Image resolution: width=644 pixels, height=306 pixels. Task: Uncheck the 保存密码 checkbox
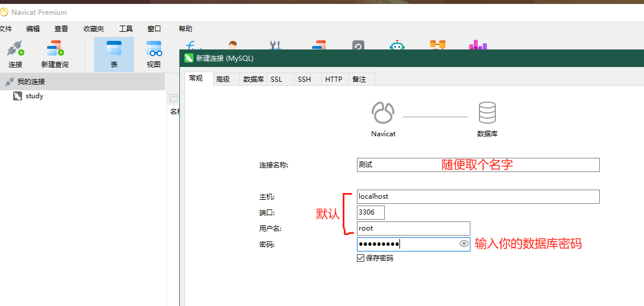coord(361,258)
